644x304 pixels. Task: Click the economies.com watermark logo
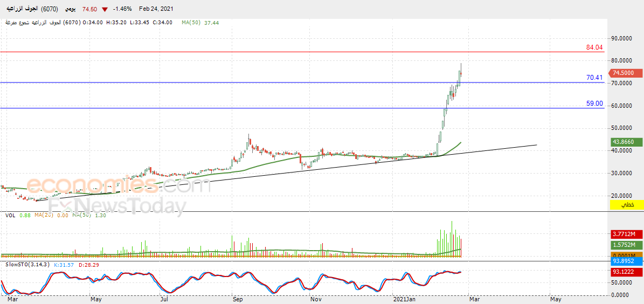click(x=118, y=185)
